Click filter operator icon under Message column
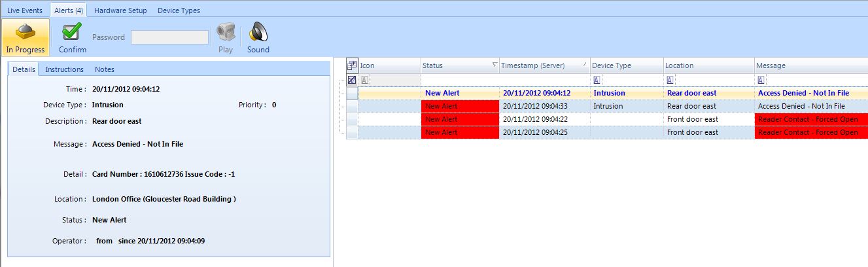This screenshot has height=267, width=868. (x=761, y=80)
